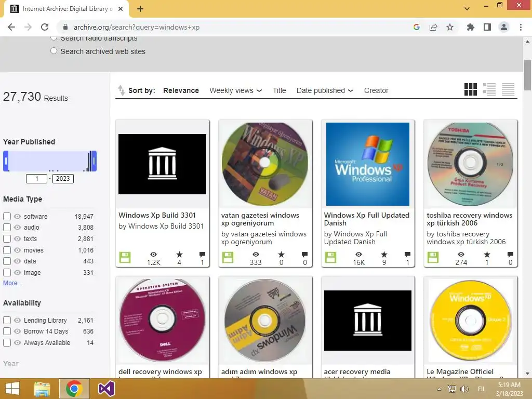Screen dimensions: 532x399
Task: Open dell recovery windows xp title link
Action: coord(160,372)
